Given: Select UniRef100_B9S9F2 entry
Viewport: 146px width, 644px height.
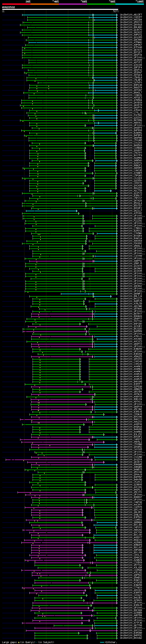Looking at the screenshot, I should tap(131, 208).
